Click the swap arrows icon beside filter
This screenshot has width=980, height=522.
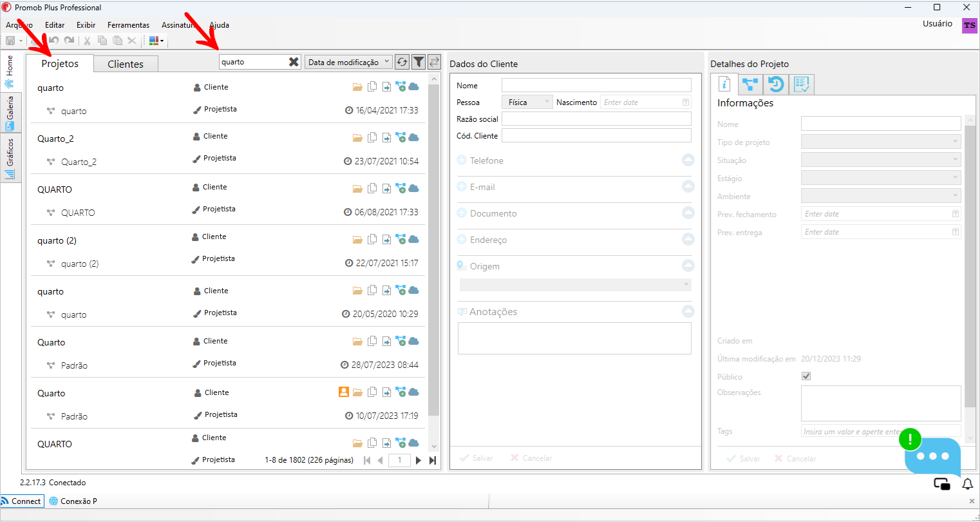[434, 62]
